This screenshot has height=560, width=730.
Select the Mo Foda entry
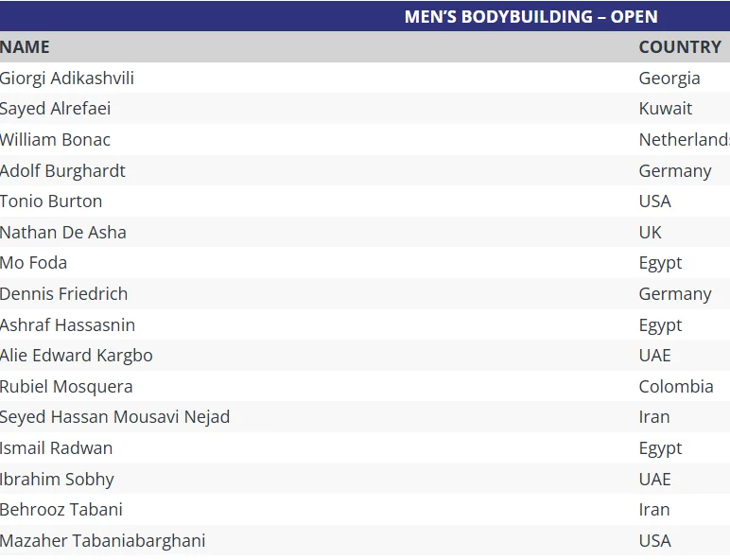(34, 263)
